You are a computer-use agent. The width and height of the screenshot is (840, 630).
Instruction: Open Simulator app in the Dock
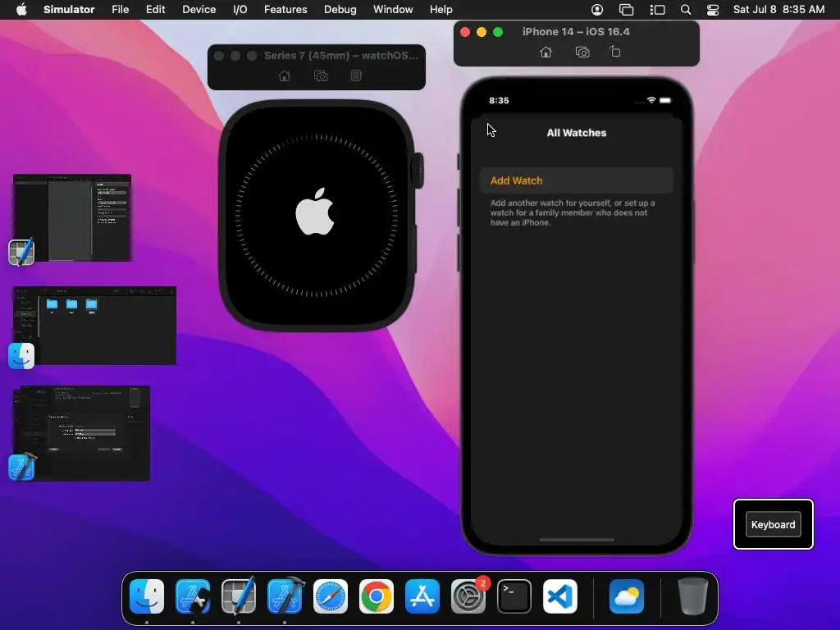click(x=193, y=596)
